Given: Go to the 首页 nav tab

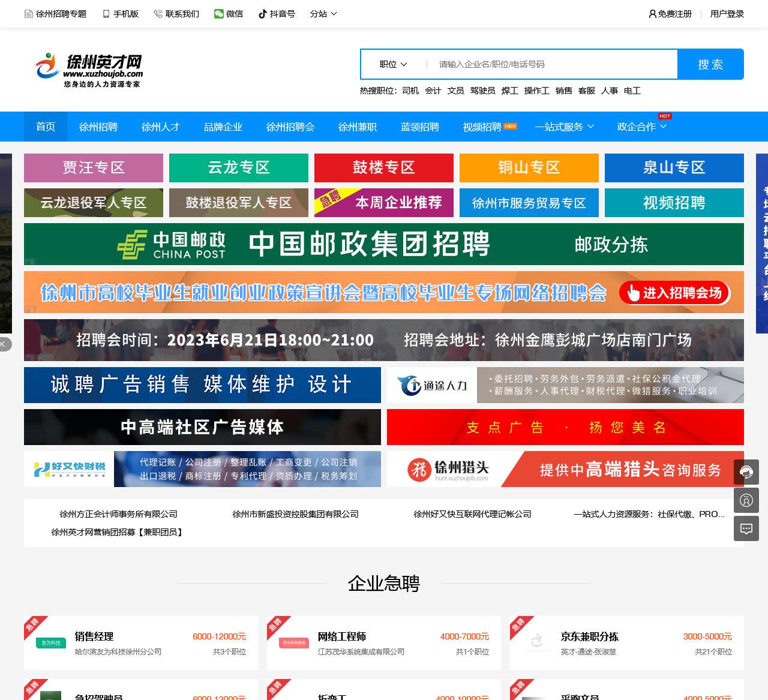Looking at the screenshot, I should [46, 127].
